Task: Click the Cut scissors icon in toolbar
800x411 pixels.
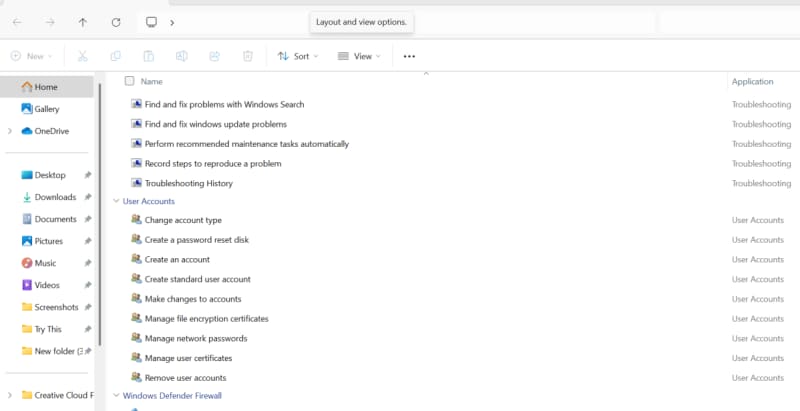Action: click(x=82, y=56)
